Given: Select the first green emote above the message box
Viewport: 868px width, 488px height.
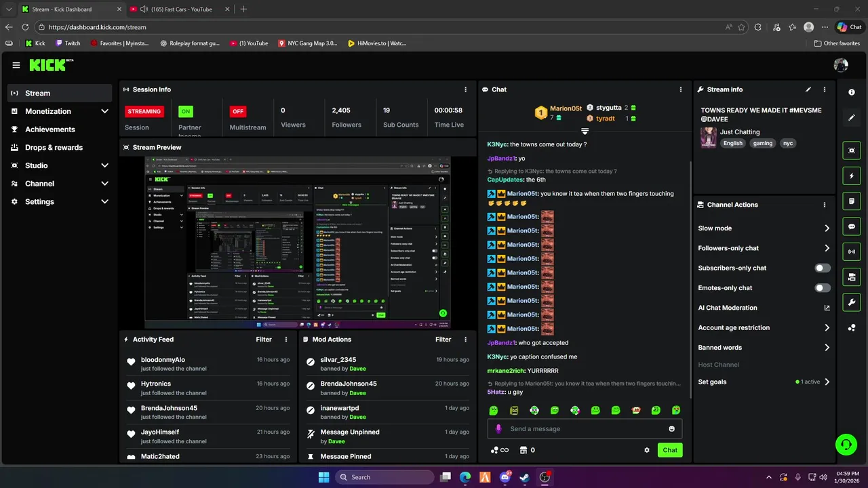Looking at the screenshot, I should [x=494, y=410].
